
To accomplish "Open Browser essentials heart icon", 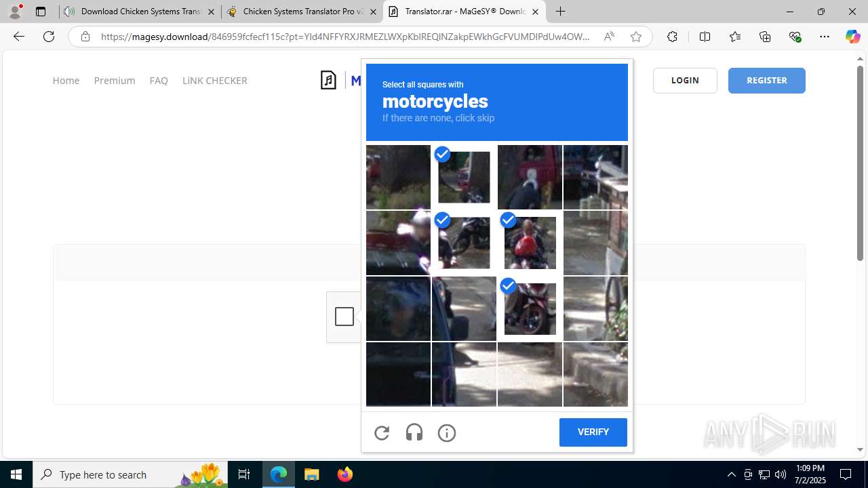I will (795, 37).
